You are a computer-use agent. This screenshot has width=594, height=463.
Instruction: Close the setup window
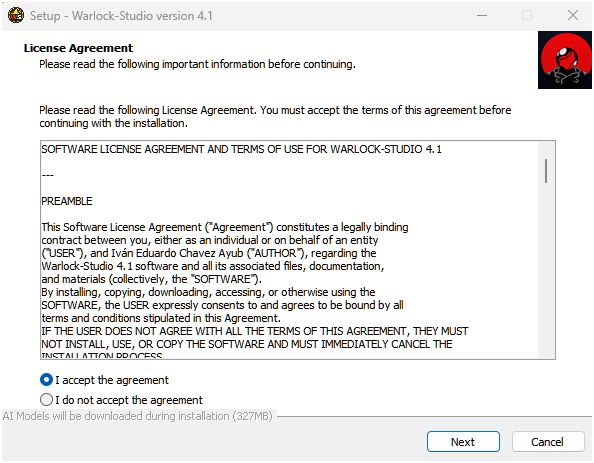[x=573, y=16]
